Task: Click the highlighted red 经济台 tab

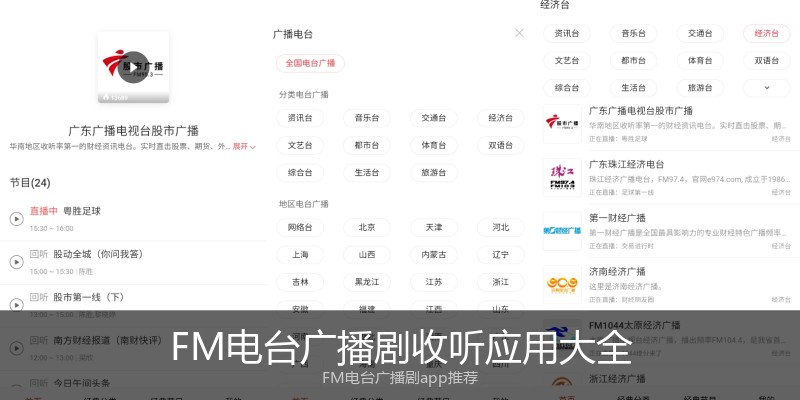Action: tap(767, 34)
